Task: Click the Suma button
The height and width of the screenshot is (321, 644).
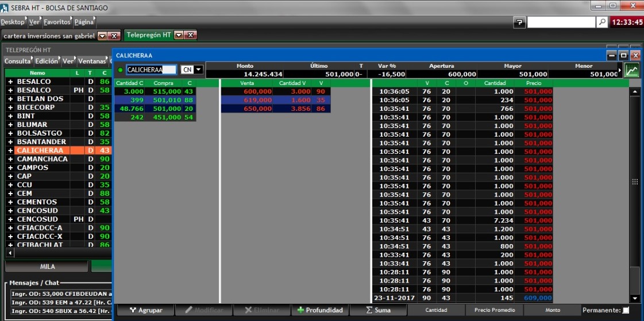Action: pyautogui.click(x=378, y=310)
